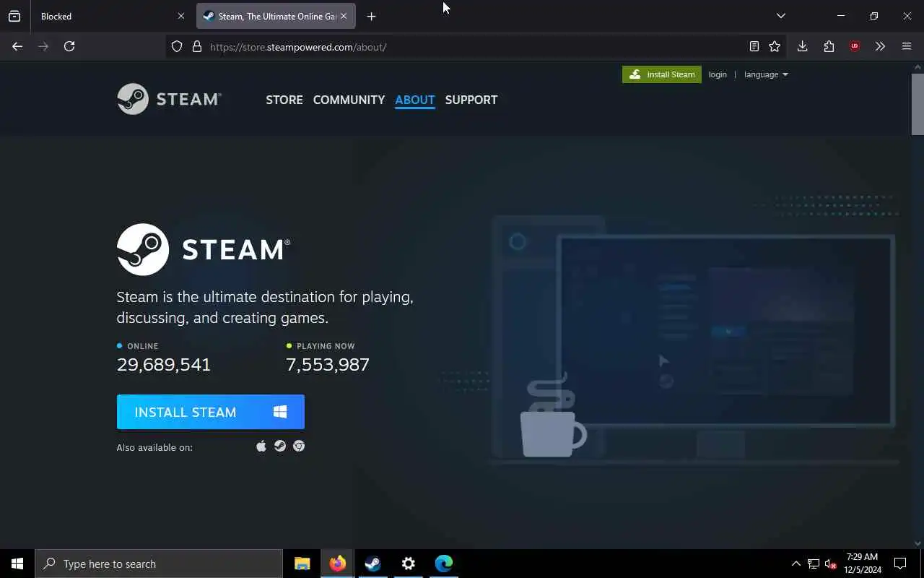Click the green Install Steam header button
Viewport: 924px width, 578px height.
(662, 74)
